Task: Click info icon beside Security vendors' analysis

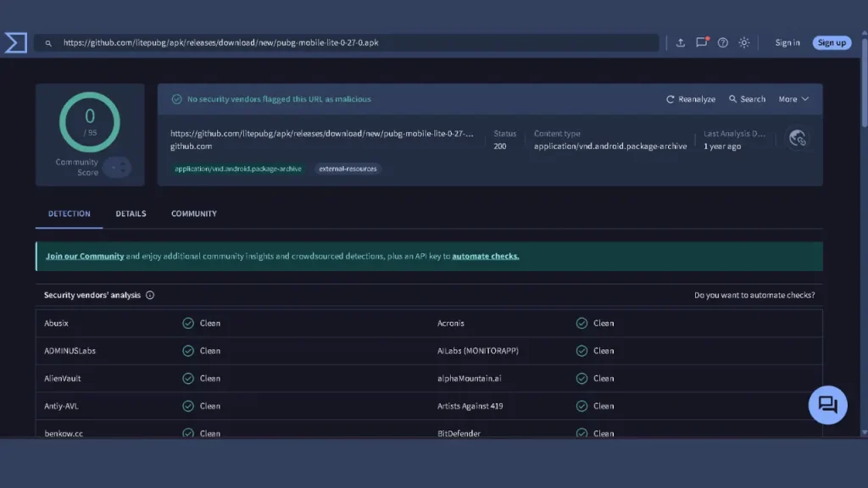Action: [150, 295]
